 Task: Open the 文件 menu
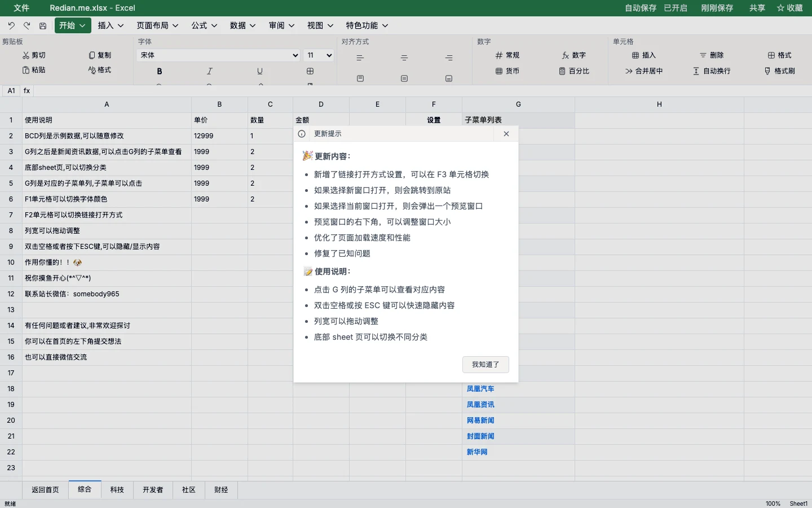point(21,8)
